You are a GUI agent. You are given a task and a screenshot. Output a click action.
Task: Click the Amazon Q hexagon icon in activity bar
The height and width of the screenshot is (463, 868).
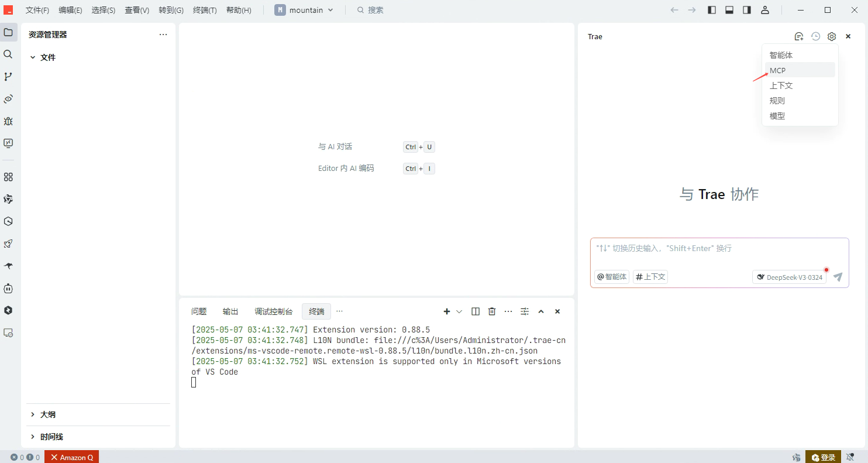pyautogui.click(x=8, y=221)
